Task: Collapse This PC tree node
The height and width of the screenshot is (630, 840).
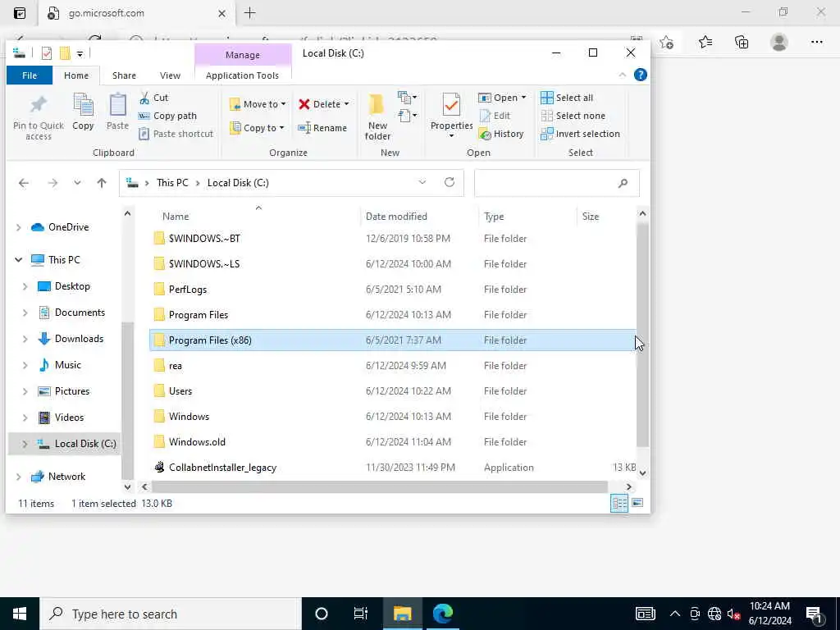Action: point(18,260)
